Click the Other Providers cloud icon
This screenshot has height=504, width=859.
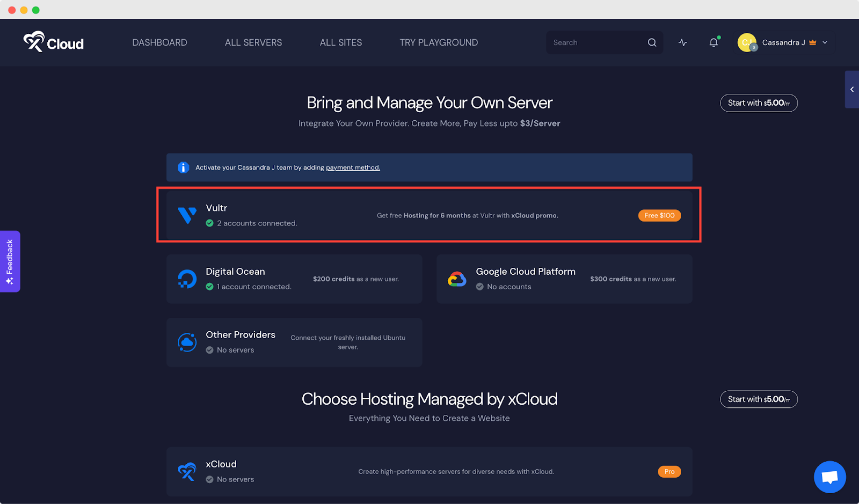click(x=187, y=342)
